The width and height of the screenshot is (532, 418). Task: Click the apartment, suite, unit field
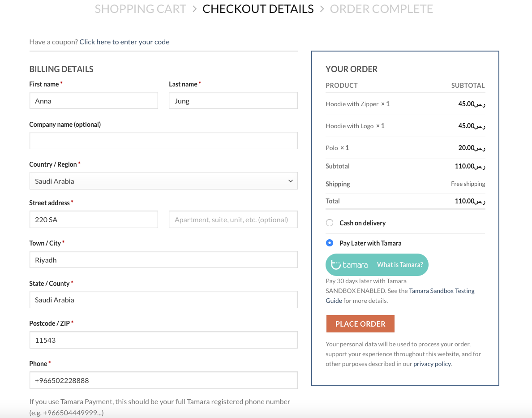233,220
